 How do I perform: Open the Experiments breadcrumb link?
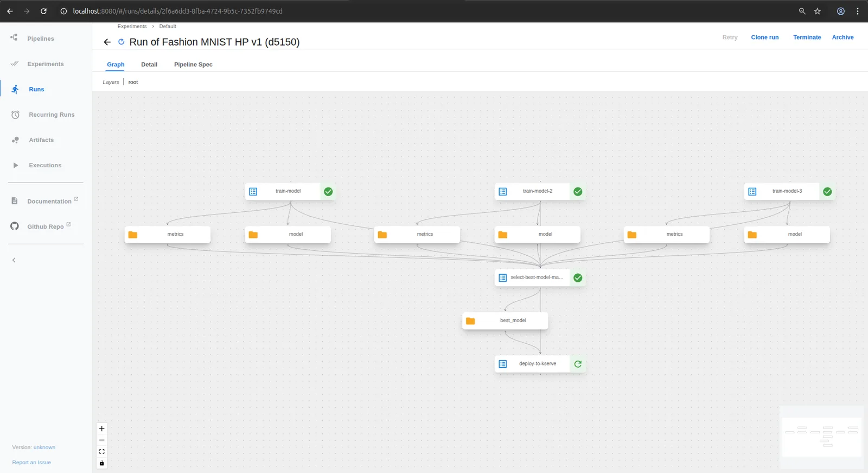(132, 26)
